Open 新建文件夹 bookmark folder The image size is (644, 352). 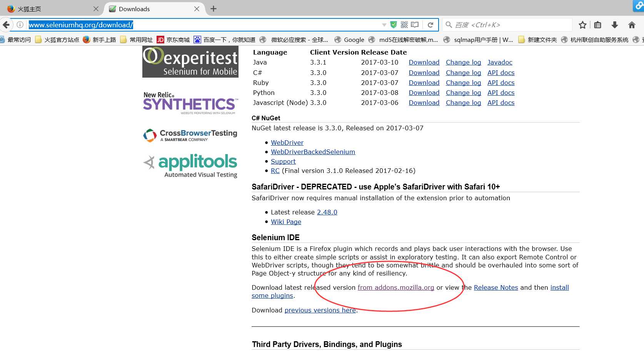point(537,40)
